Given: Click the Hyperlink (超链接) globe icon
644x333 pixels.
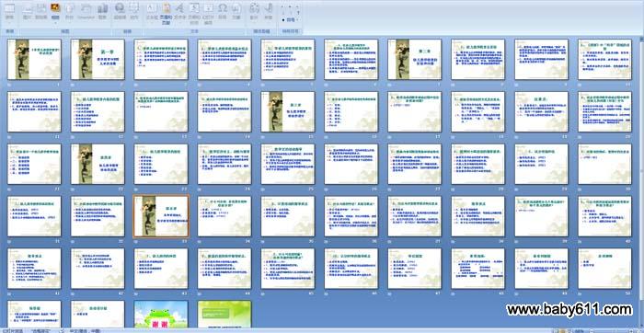Looking at the screenshot, I should (x=120, y=11).
